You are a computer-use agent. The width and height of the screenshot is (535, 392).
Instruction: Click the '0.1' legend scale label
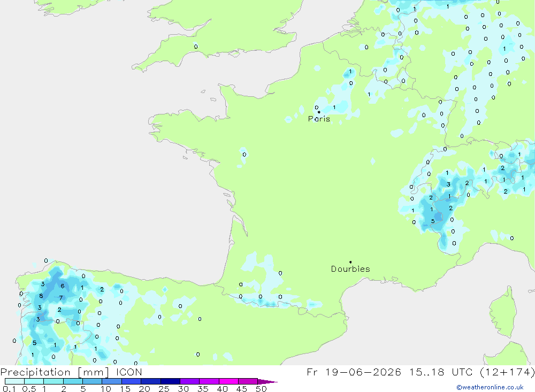point(9,389)
